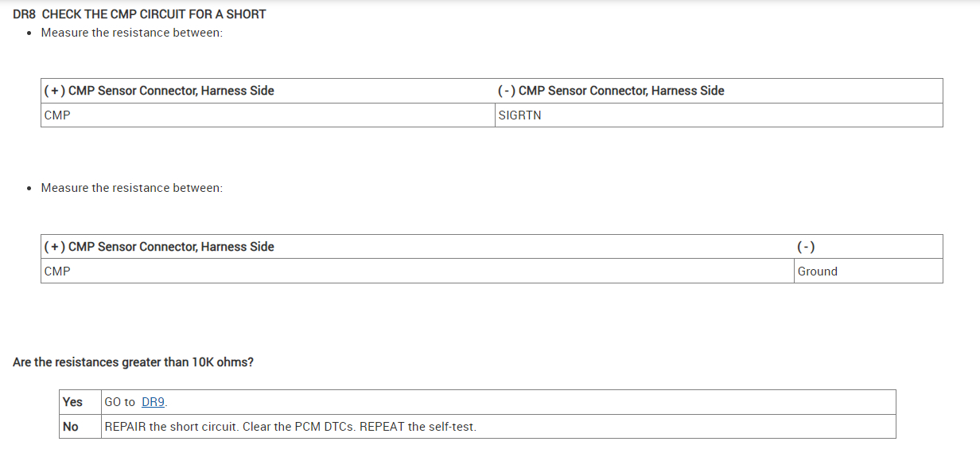Click the first 'Measure the resistance between' line
Image resolution: width=980 pixels, height=461 pixels.
click(x=131, y=33)
